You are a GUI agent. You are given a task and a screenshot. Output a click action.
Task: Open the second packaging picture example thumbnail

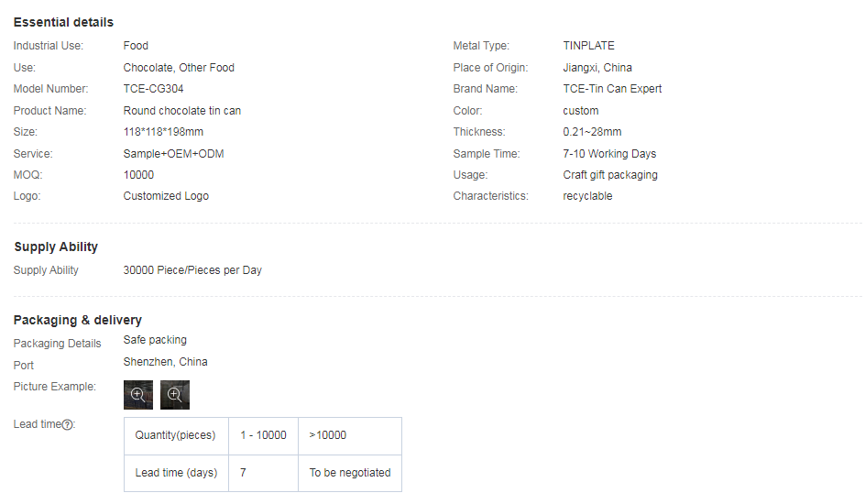click(175, 394)
